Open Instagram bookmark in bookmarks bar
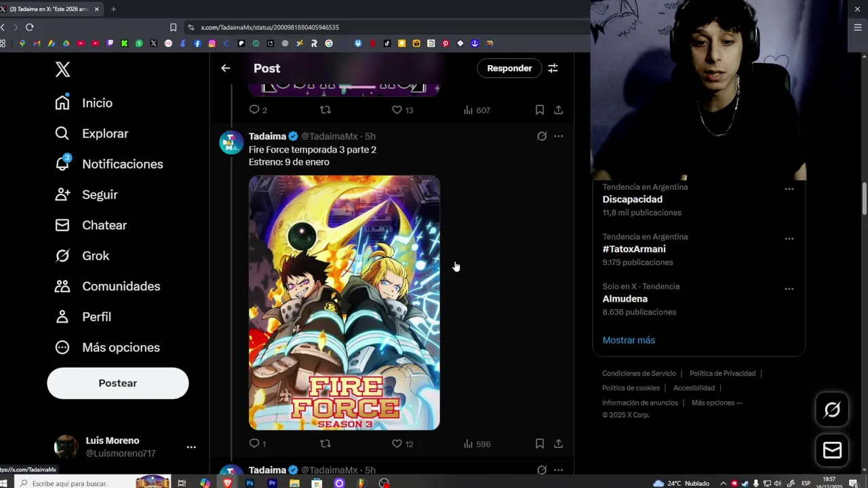This screenshot has width=868, height=488. (x=212, y=43)
